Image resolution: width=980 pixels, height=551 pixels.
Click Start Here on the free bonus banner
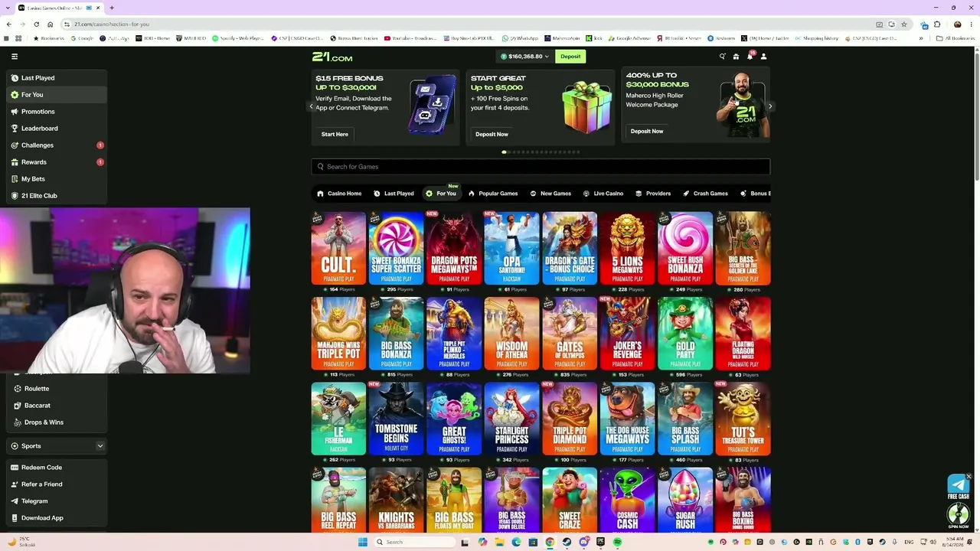pos(335,135)
